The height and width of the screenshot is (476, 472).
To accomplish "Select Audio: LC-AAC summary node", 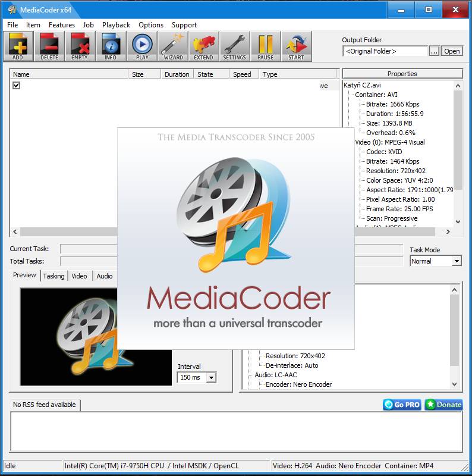I will pyautogui.click(x=276, y=375).
